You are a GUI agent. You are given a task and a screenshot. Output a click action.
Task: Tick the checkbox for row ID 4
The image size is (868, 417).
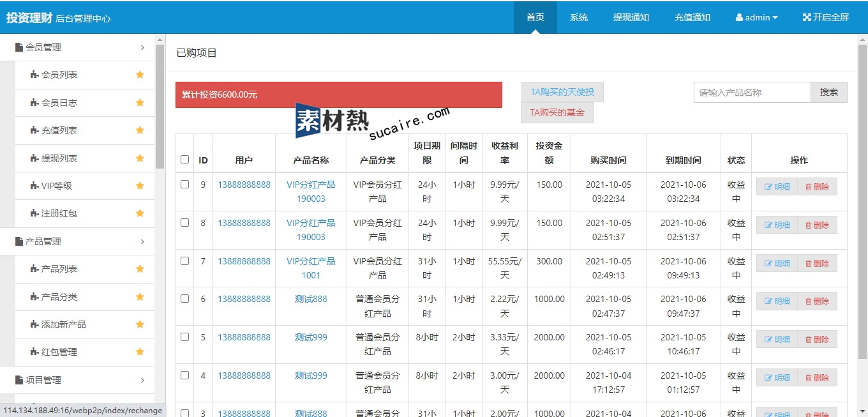pos(185,375)
